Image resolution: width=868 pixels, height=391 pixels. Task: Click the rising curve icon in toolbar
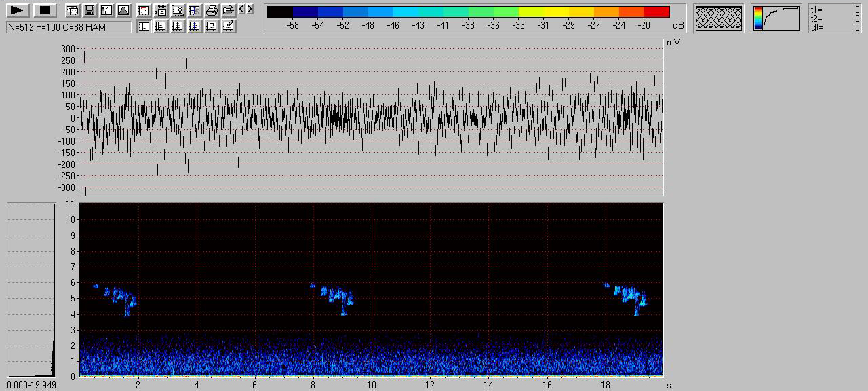pos(106,10)
